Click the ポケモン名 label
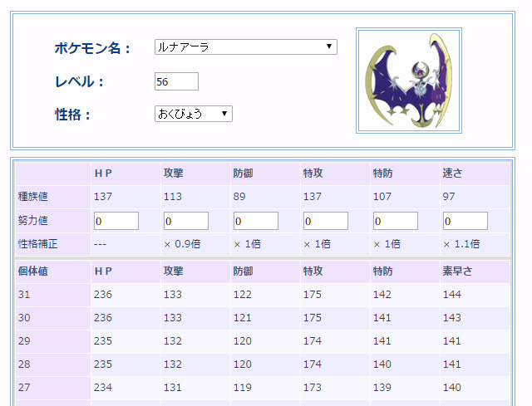Image resolution: width=532 pixels, height=406 pixels. [x=92, y=48]
